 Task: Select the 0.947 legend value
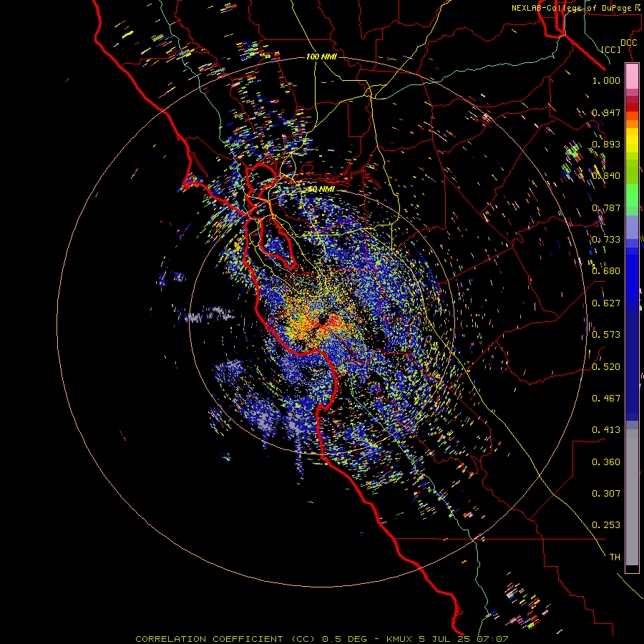(606, 112)
